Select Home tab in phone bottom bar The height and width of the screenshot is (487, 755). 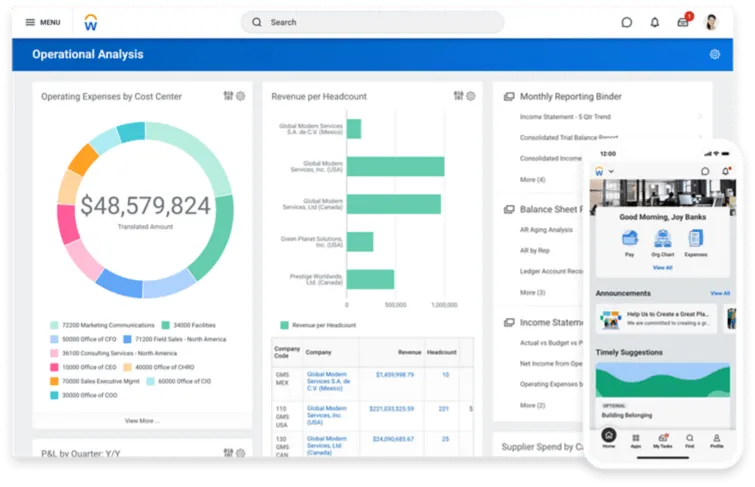point(609,438)
